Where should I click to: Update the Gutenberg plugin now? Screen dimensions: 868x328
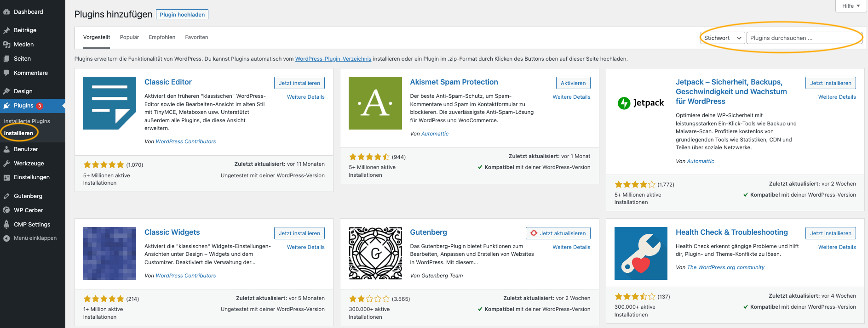pyautogui.click(x=558, y=233)
